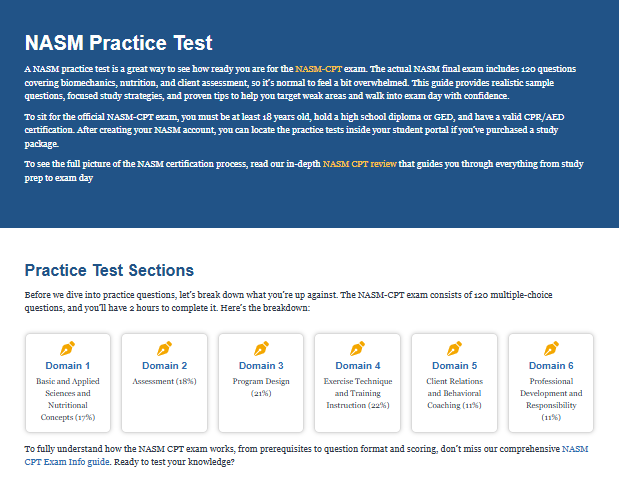Click the pen icon above Domain 1
Viewport: 619px width, 483px height.
click(68, 348)
